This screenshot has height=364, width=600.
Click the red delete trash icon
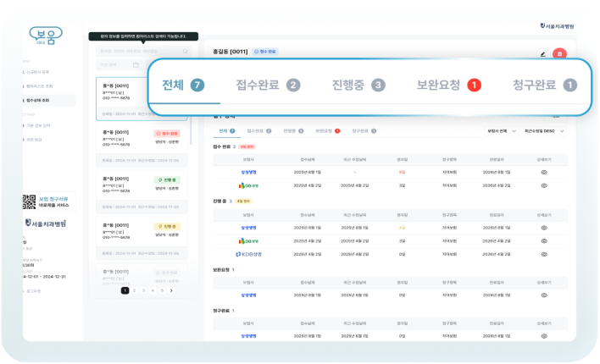(558, 54)
